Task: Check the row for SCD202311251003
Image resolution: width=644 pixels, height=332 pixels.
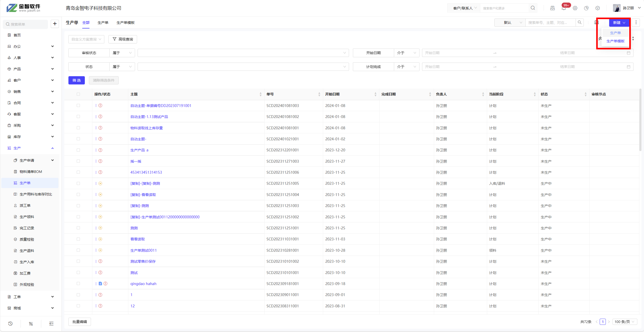Action: pyautogui.click(x=78, y=206)
